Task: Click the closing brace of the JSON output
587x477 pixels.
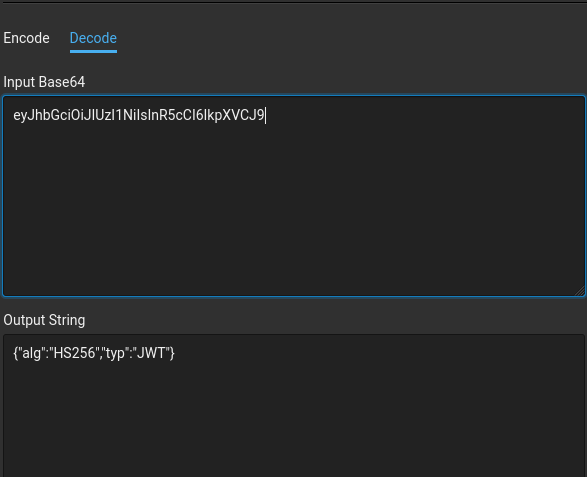Action: click(172, 353)
